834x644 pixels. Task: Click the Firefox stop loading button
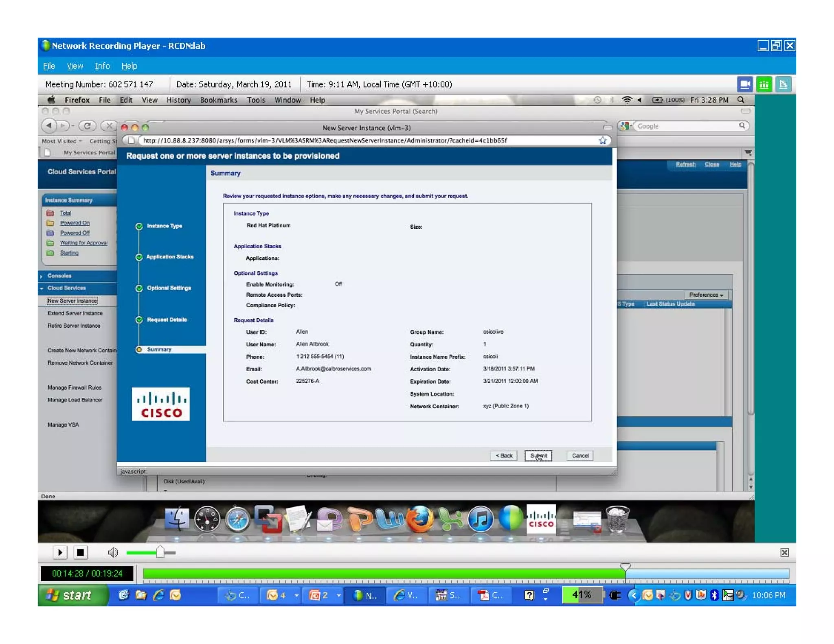109,126
